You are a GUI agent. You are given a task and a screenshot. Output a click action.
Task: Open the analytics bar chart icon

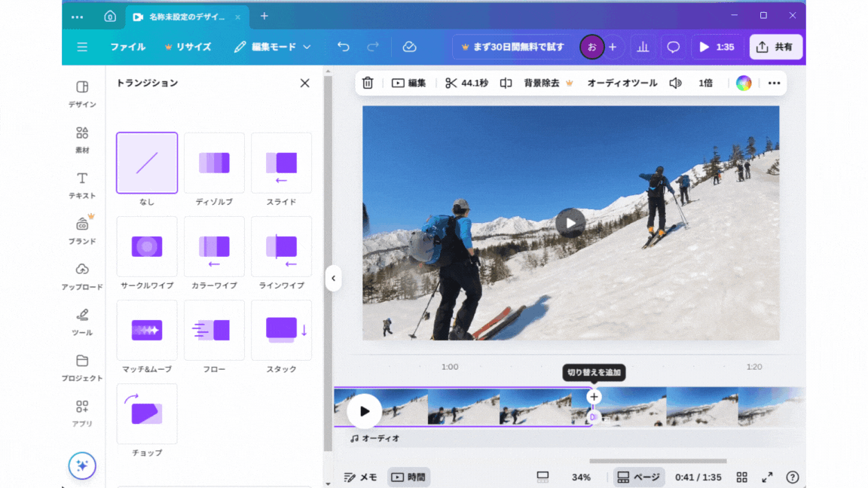pyautogui.click(x=643, y=47)
